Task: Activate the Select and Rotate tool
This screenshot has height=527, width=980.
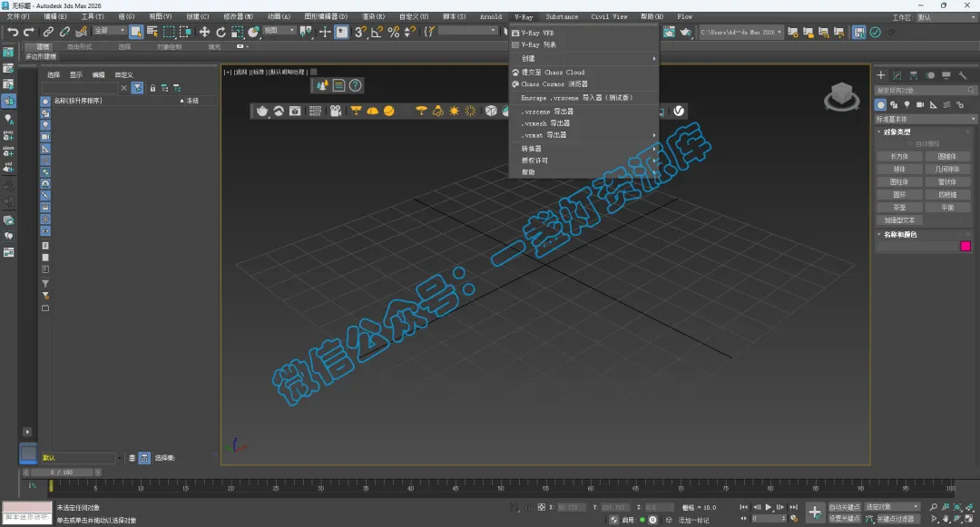Action: click(220, 32)
